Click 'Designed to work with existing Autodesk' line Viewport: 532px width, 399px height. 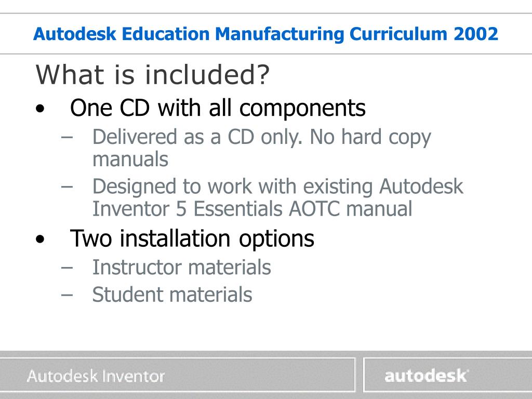278,187
